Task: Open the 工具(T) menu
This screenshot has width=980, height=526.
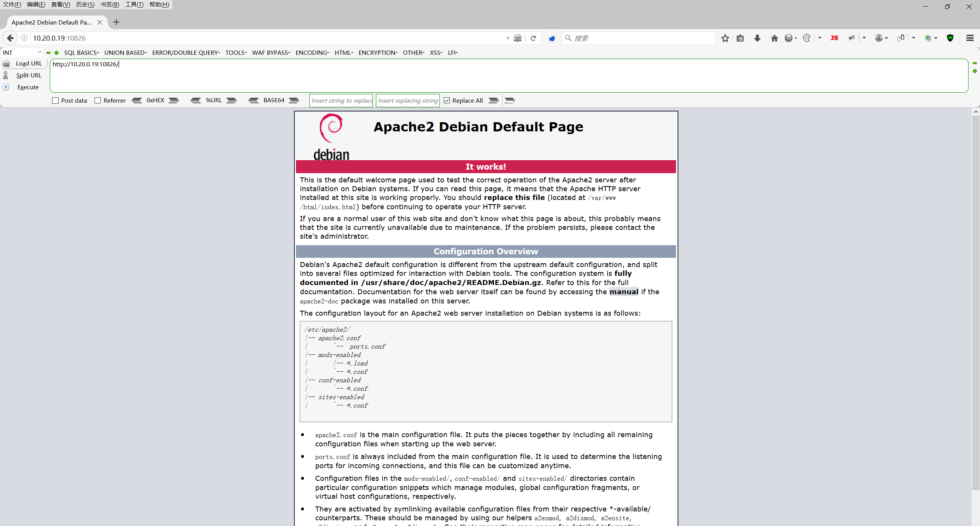Action: pyautogui.click(x=134, y=5)
